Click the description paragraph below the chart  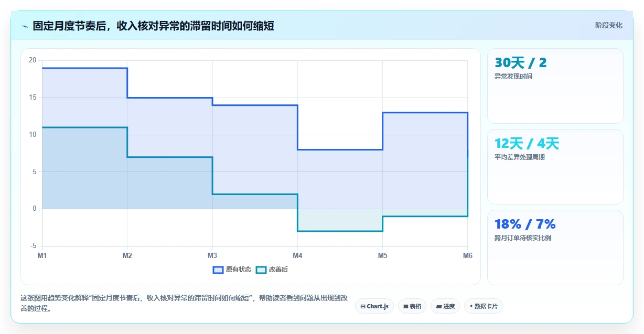click(x=184, y=303)
